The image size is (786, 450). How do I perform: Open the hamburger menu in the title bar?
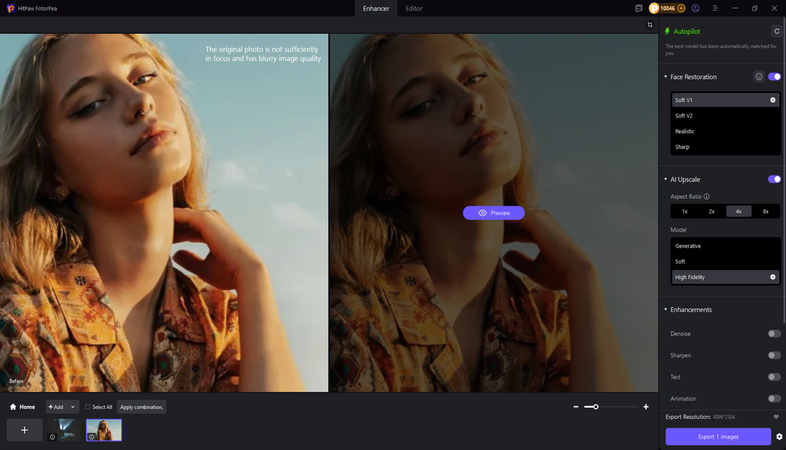[x=715, y=8]
